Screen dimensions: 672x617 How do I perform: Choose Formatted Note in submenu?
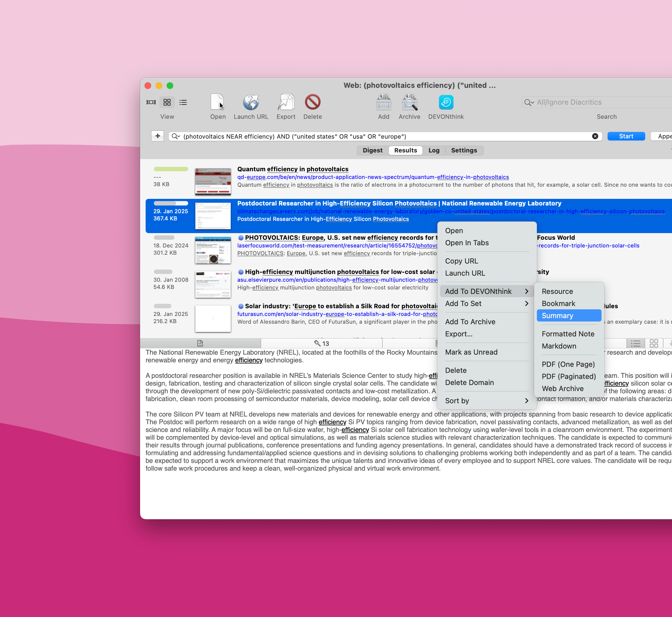(x=569, y=334)
